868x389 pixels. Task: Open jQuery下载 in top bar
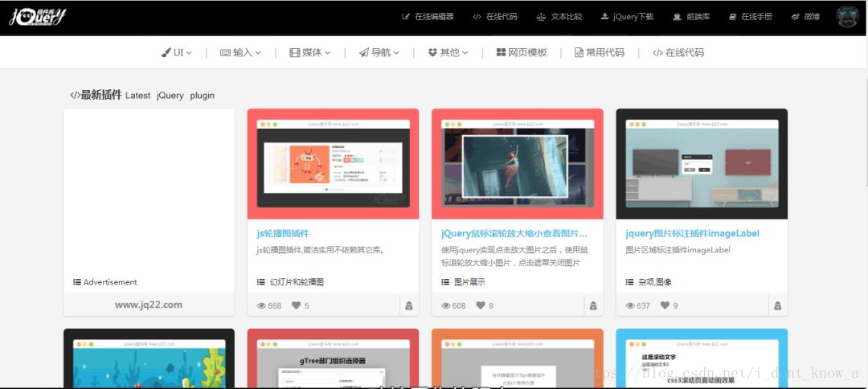pos(627,17)
